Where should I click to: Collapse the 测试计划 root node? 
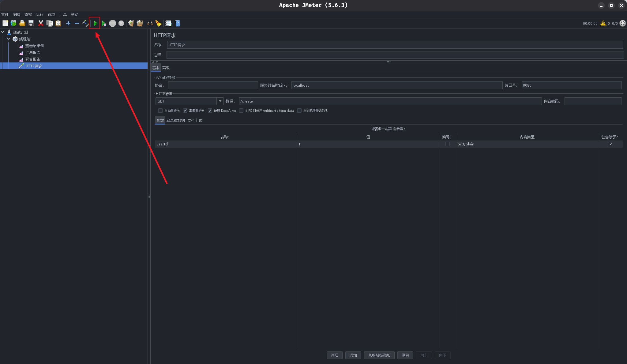pyautogui.click(x=2, y=32)
